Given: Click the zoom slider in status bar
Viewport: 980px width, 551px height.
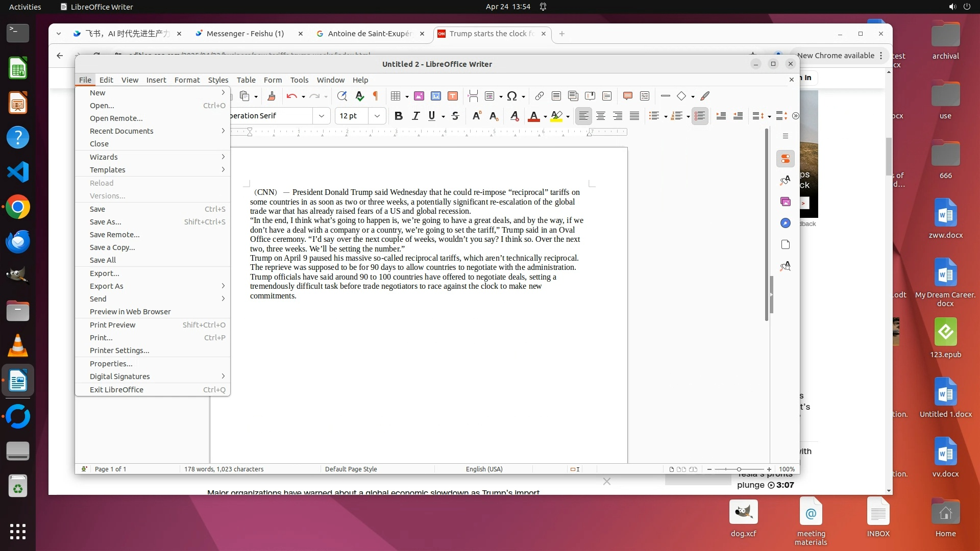Looking at the screenshot, I should click(739, 469).
